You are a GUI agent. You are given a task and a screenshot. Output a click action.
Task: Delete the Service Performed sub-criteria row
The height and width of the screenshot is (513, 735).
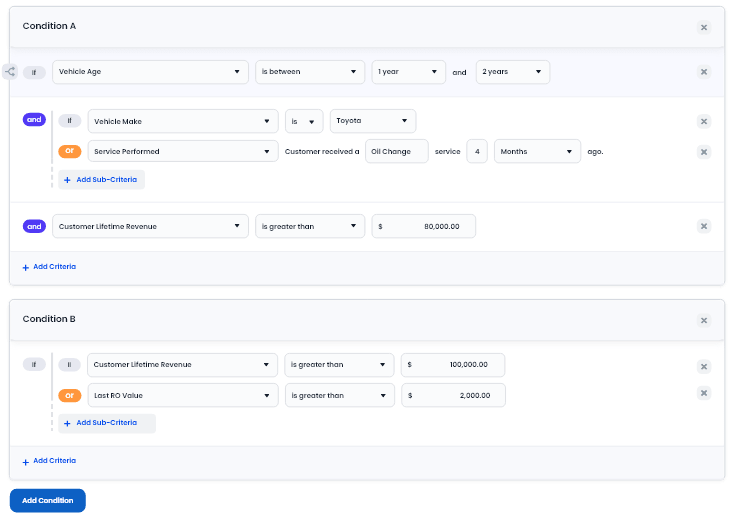point(704,152)
